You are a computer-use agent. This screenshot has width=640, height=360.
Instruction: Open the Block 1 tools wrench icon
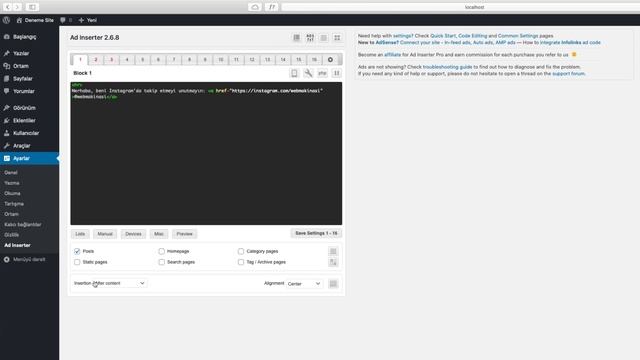[x=308, y=73]
